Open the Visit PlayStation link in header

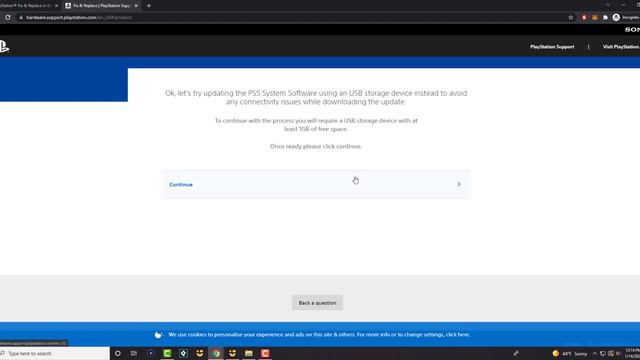pos(621,47)
